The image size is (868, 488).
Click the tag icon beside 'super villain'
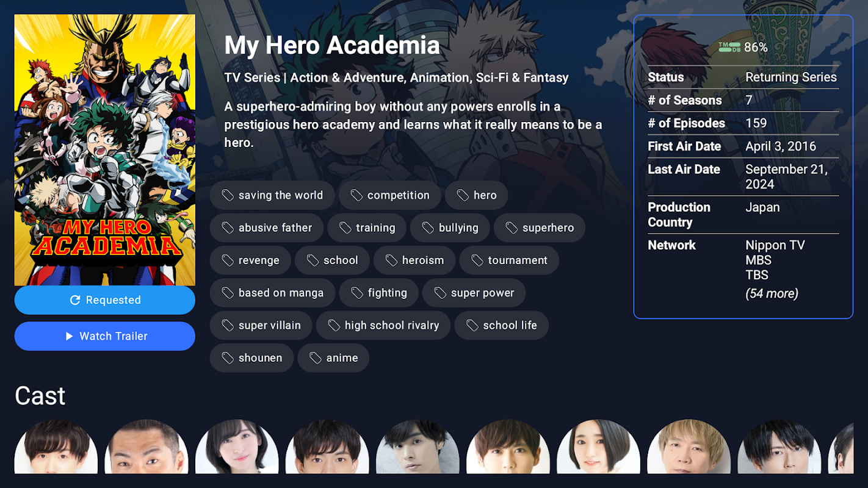tap(228, 325)
